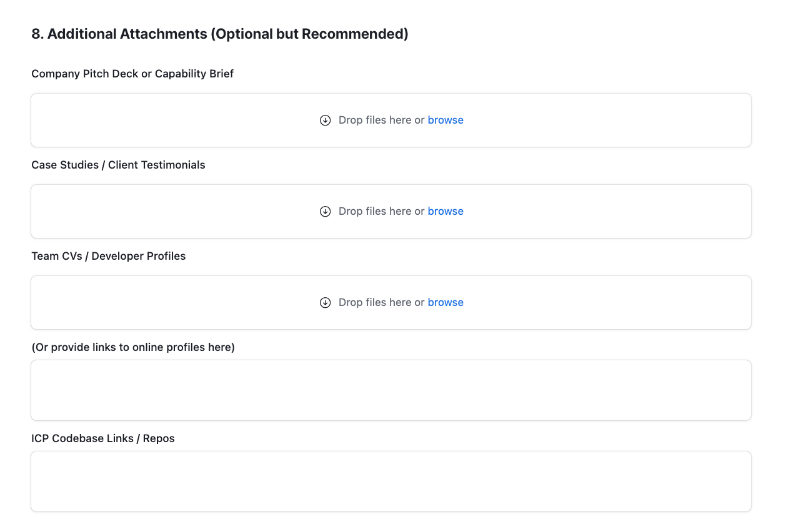Image resolution: width=786 pixels, height=532 pixels.
Task: Focus the ICP Codebase Links / Repos field
Action: [391, 481]
